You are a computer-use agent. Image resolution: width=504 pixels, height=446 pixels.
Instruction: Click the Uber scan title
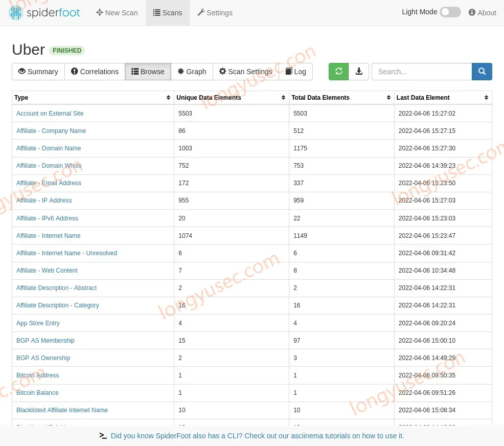tap(28, 50)
